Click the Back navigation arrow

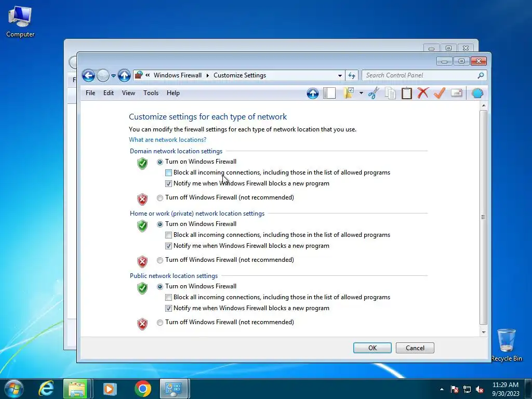coord(88,75)
